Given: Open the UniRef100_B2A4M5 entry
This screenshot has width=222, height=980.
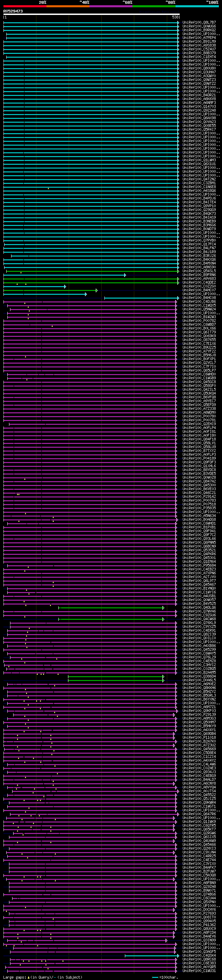Looking at the screenshot, I should click(x=199, y=673).
